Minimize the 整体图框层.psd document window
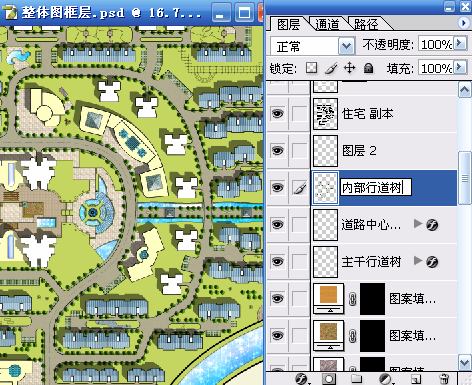 point(220,13)
